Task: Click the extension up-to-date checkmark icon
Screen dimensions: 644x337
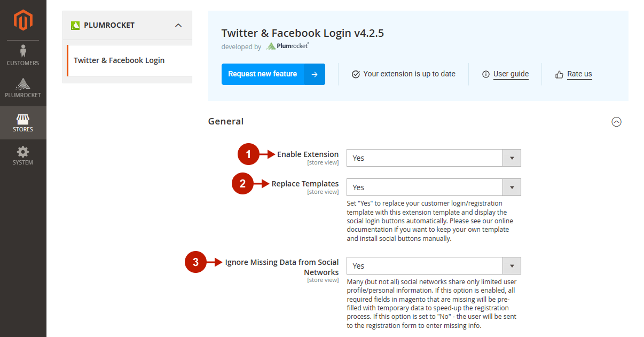Action: 356,74
